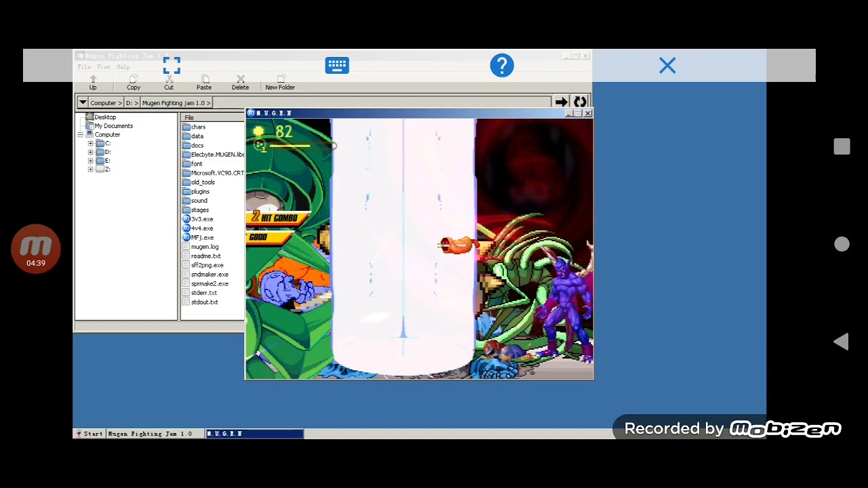Click the Cut scissors toolbar button
868x488 pixels.
(169, 83)
